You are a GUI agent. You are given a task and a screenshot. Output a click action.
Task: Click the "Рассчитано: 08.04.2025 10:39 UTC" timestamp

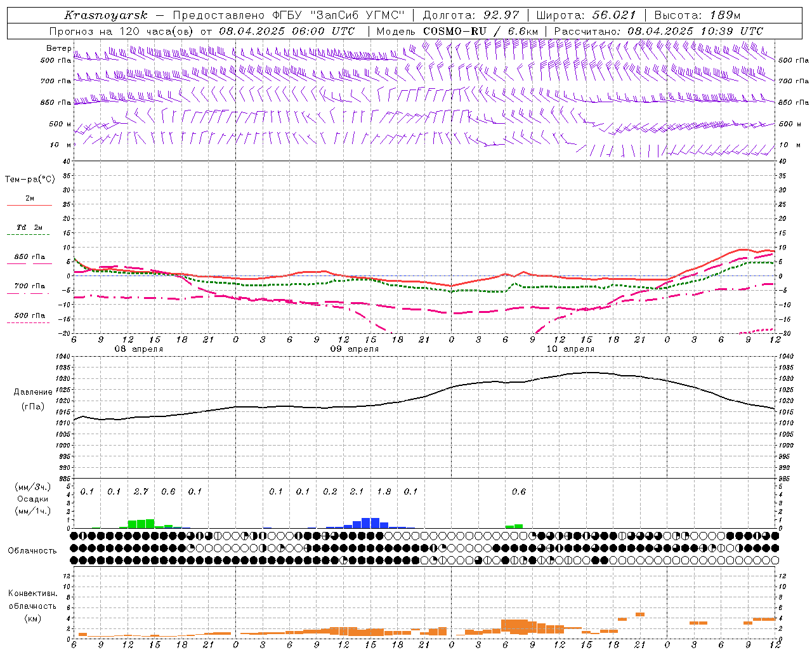[658, 31]
